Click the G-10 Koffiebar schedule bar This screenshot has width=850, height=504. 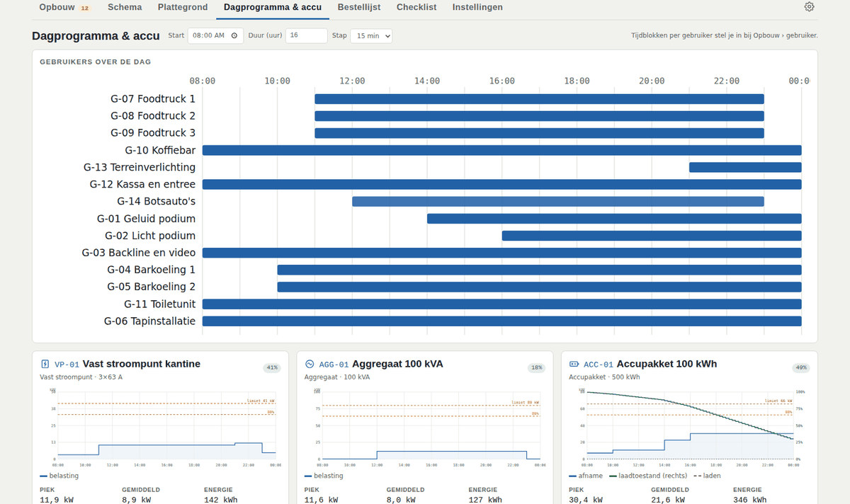point(502,150)
